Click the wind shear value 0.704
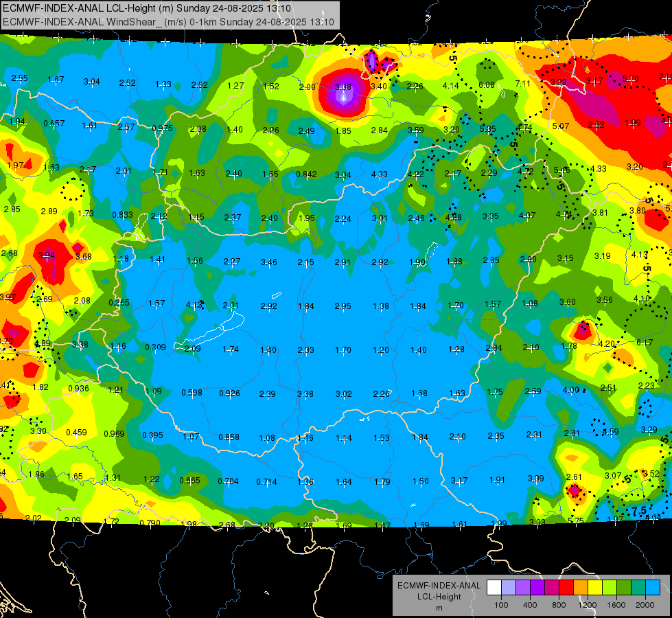 tap(228, 481)
